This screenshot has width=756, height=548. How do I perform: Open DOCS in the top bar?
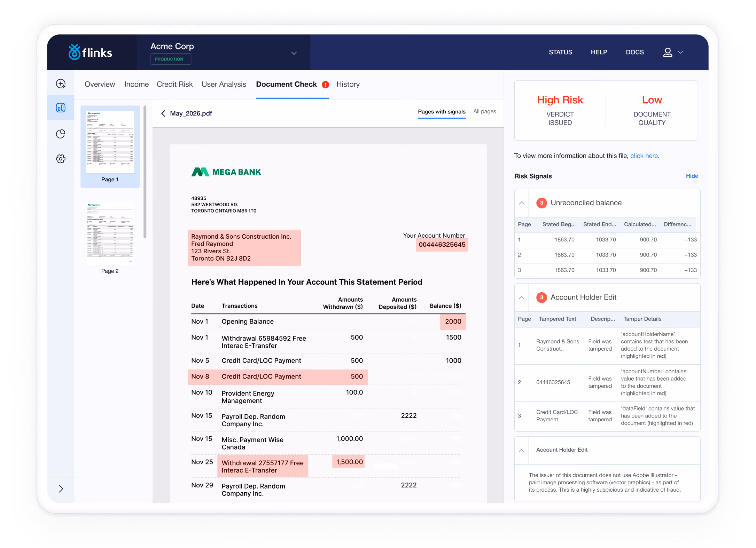[634, 52]
